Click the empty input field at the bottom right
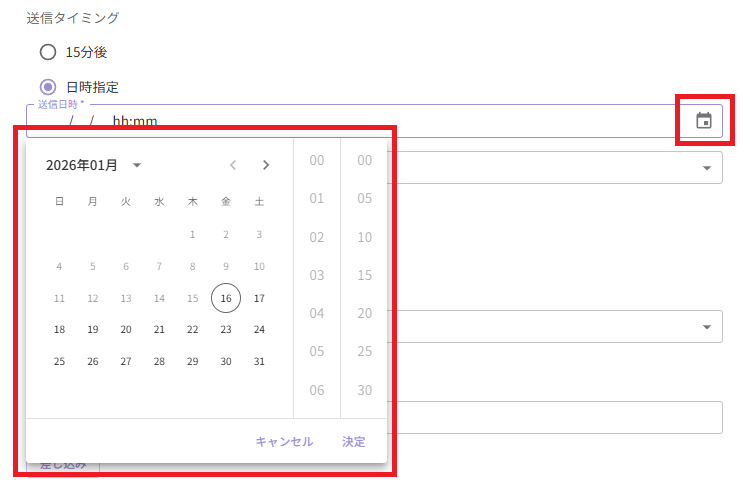This screenshot has height=487, width=740. (555, 418)
